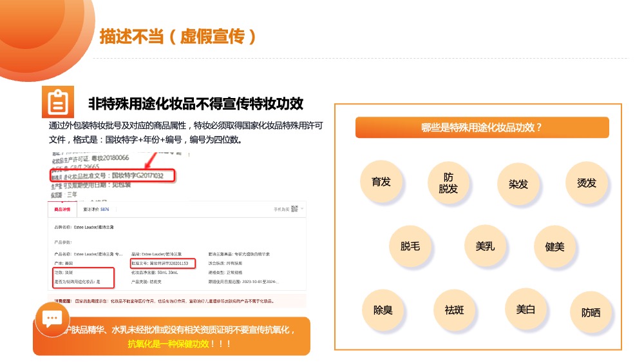Click the 产品参数 label
The height and width of the screenshot is (363, 644).
tap(63, 242)
